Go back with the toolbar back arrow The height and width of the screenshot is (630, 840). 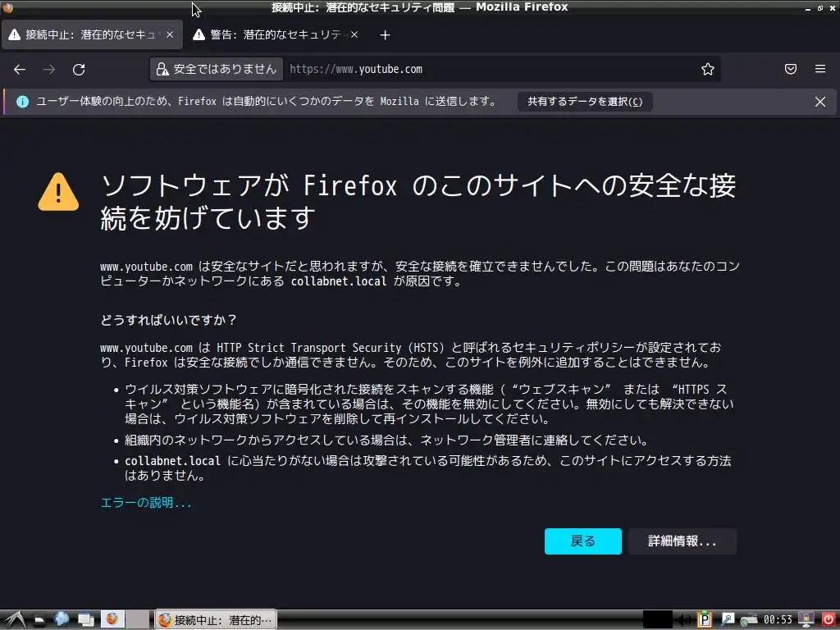[20, 69]
